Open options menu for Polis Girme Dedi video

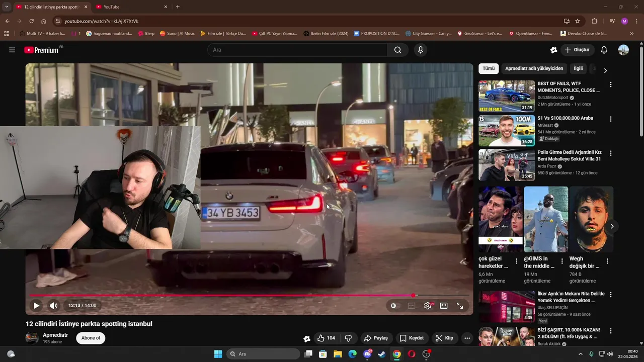pos(611,153)
